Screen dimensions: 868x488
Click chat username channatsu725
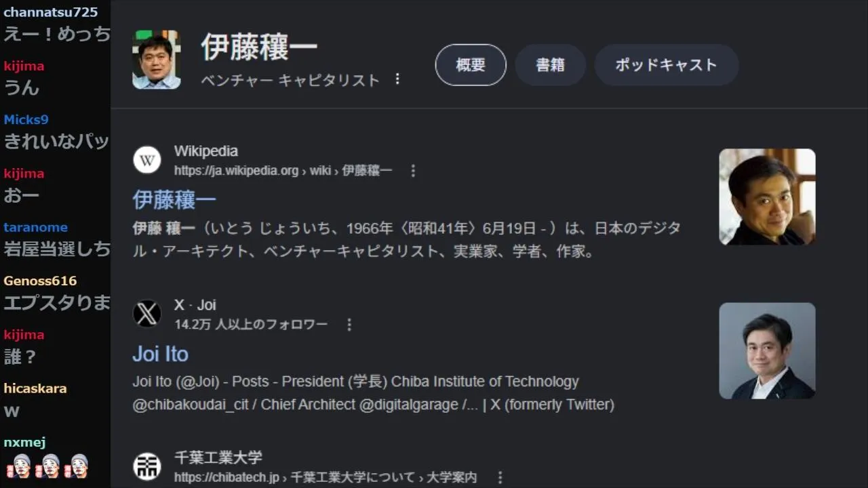coord(51,12)
